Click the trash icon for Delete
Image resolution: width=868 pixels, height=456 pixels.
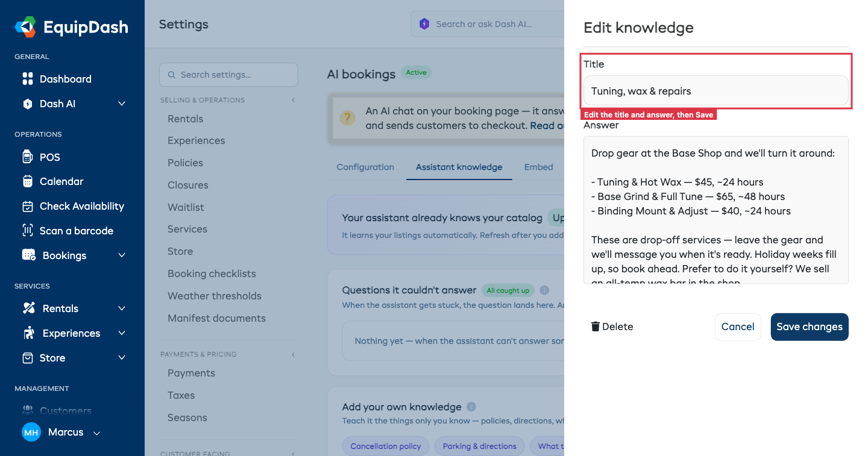(596, 326)
